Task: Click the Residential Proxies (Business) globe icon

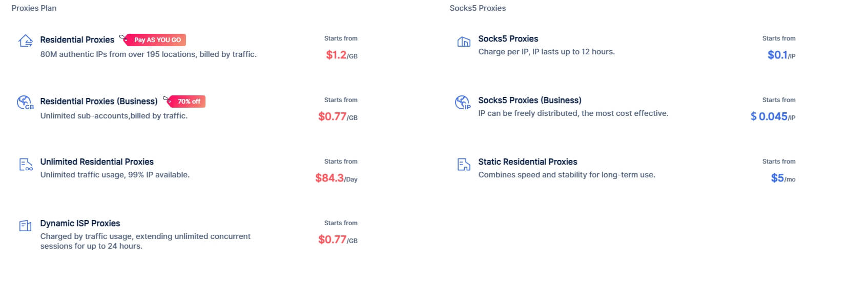Action: [25, 103]
